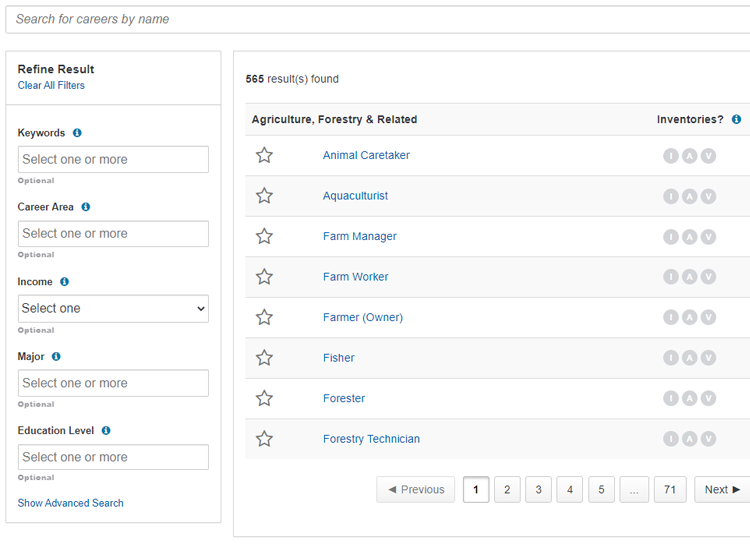Viewport: 750px width, 548px height.
Task: Star the Fisher career
Action: pyautogui.click(x=264, y=358)
